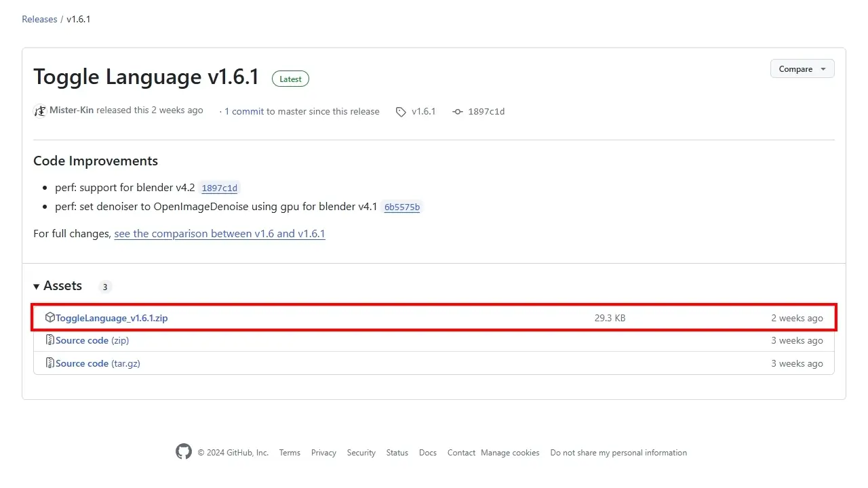Screen dimensions: 868x488
Task: Open the Docs footer link
Action: coord(428,453)
